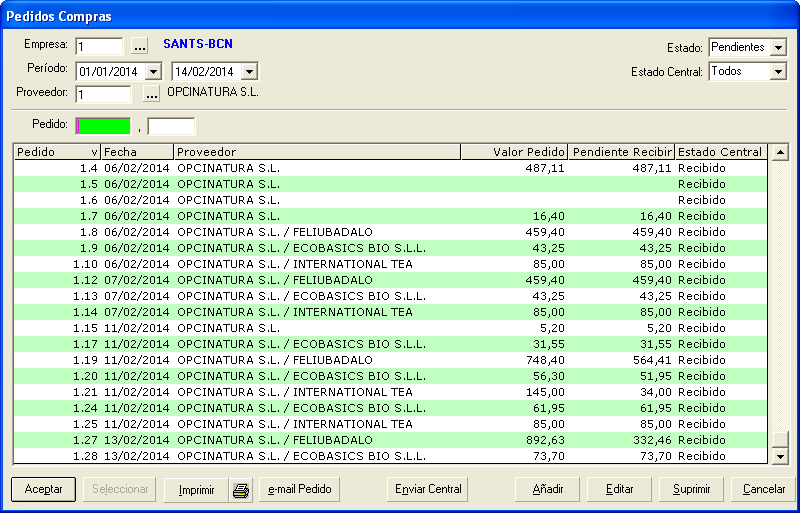Click the Cancelar button

[x=763, y=490]
